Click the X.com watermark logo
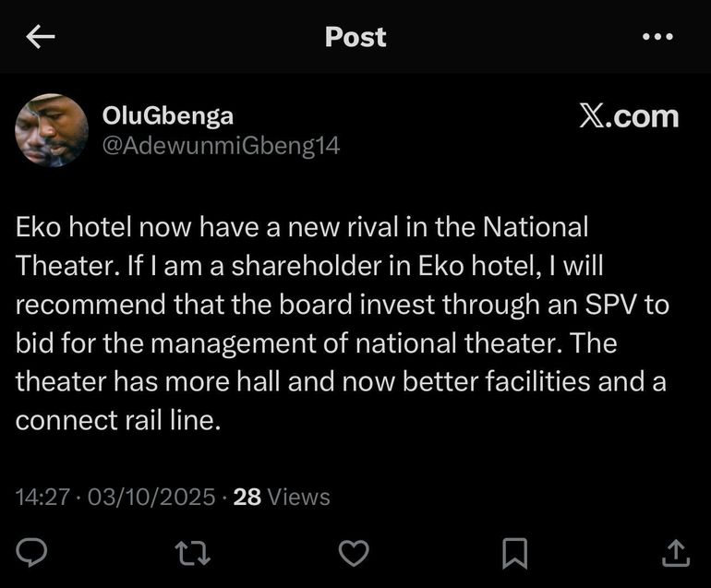Screen dimensions: 711x588 click(x=629, y=116)
